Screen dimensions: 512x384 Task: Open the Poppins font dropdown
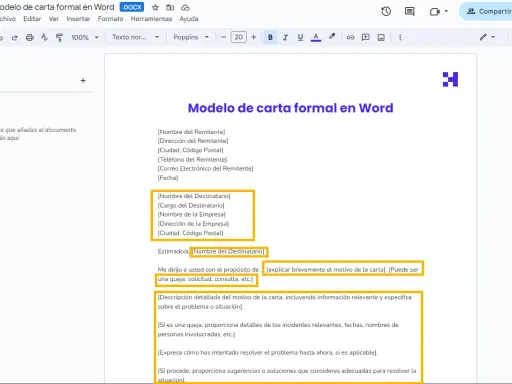click(x=191, y=37)
